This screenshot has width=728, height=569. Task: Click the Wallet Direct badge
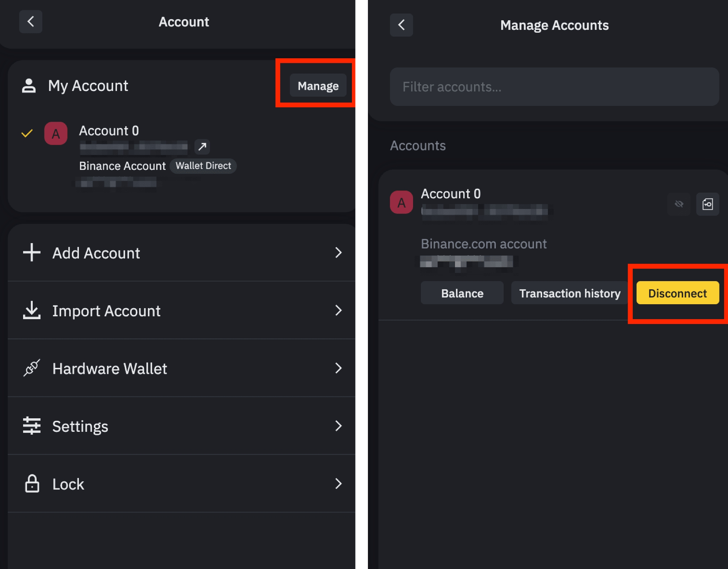tap(203, 166)
